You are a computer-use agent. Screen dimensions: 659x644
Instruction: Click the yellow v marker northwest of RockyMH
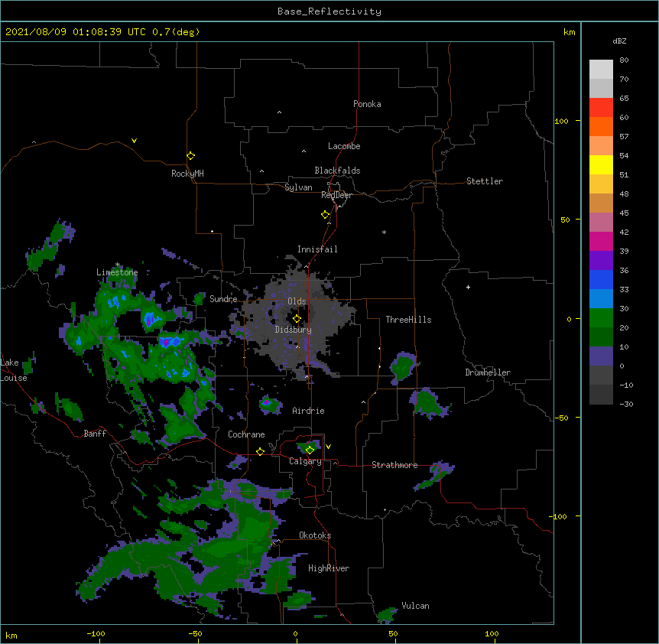click(x=134, y=141)
